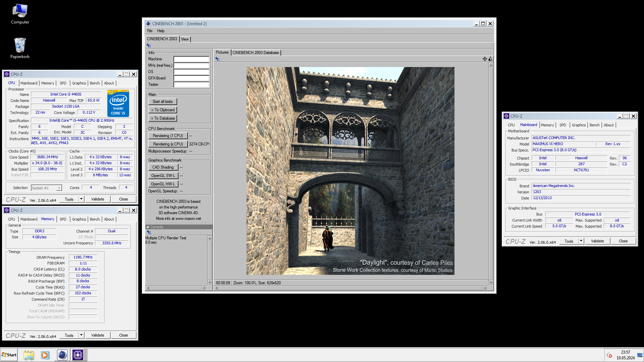644x362 pixels.
Task: Open Tools dropdown arrow in CPU-Z Mainboard window
Action: [581, 241]
